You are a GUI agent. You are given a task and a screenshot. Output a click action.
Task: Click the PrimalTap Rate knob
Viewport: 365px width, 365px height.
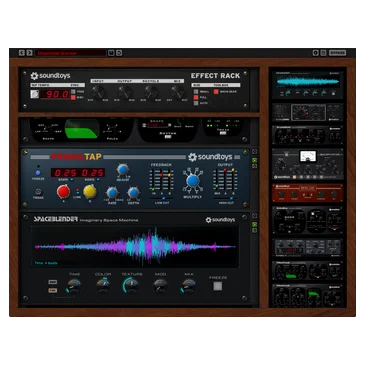[x=112, y=193]
